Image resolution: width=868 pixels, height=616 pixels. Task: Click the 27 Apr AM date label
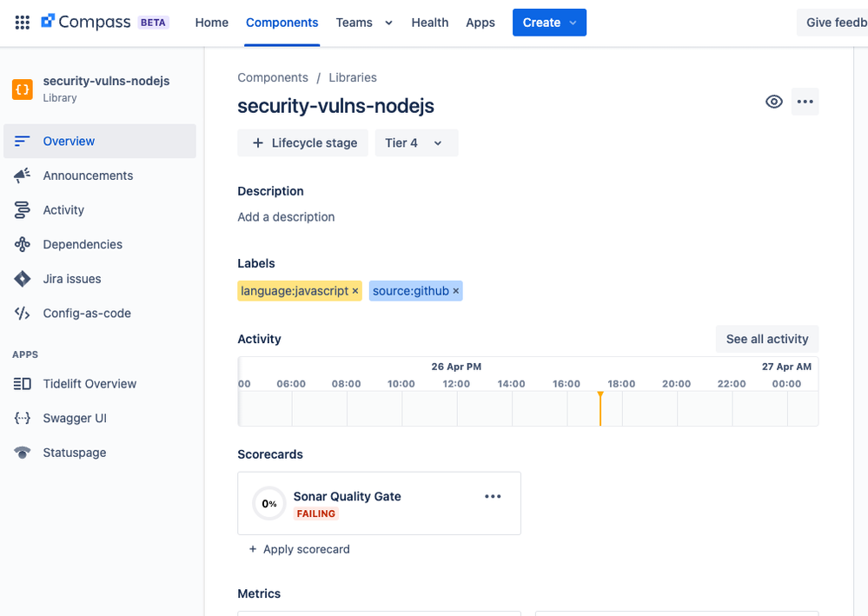(786, 367)
